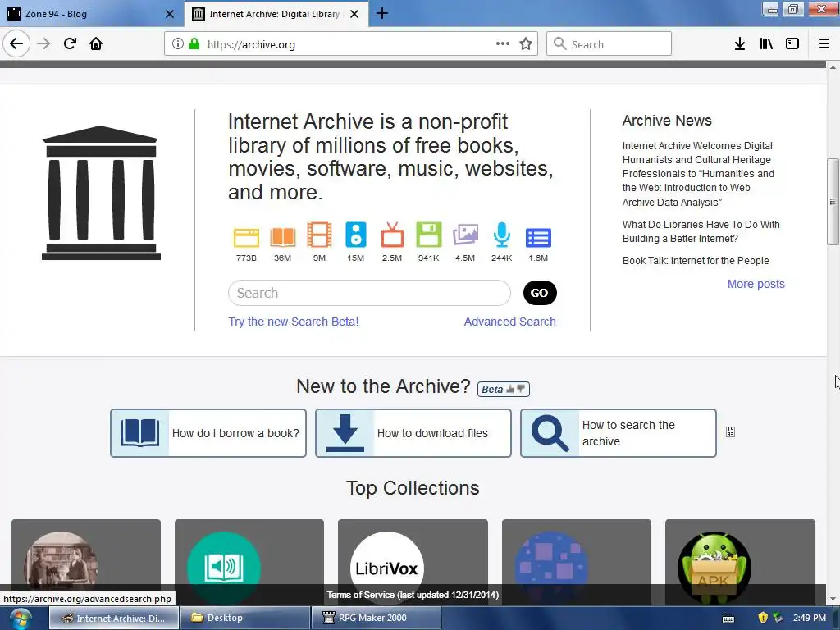Click the Terms of Service footer text

[413, 595]
